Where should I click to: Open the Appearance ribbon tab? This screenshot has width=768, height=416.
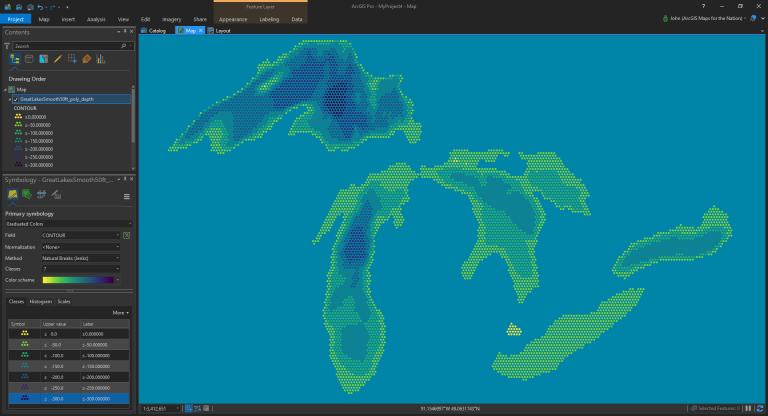(233, 19)
